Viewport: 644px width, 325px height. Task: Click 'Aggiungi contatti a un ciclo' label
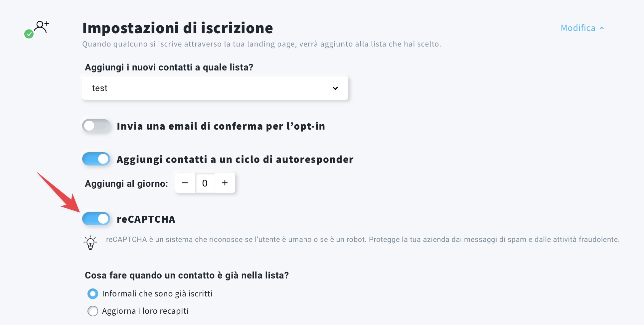235,160
